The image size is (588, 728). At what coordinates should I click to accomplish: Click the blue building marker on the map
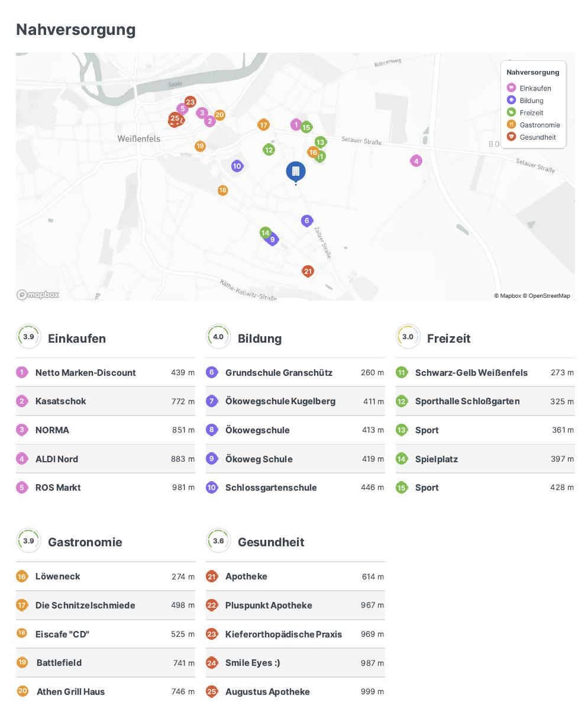[296, 172]
